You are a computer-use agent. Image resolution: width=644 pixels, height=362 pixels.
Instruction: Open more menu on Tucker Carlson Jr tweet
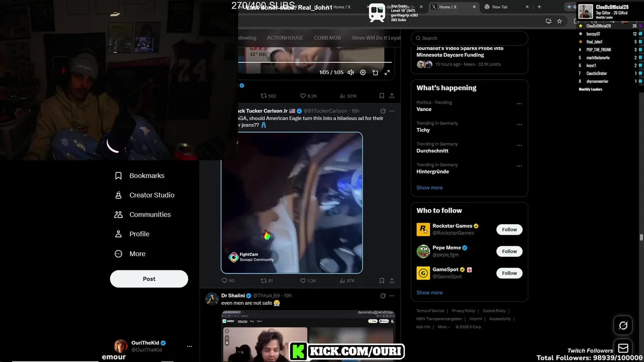(392, 111)
